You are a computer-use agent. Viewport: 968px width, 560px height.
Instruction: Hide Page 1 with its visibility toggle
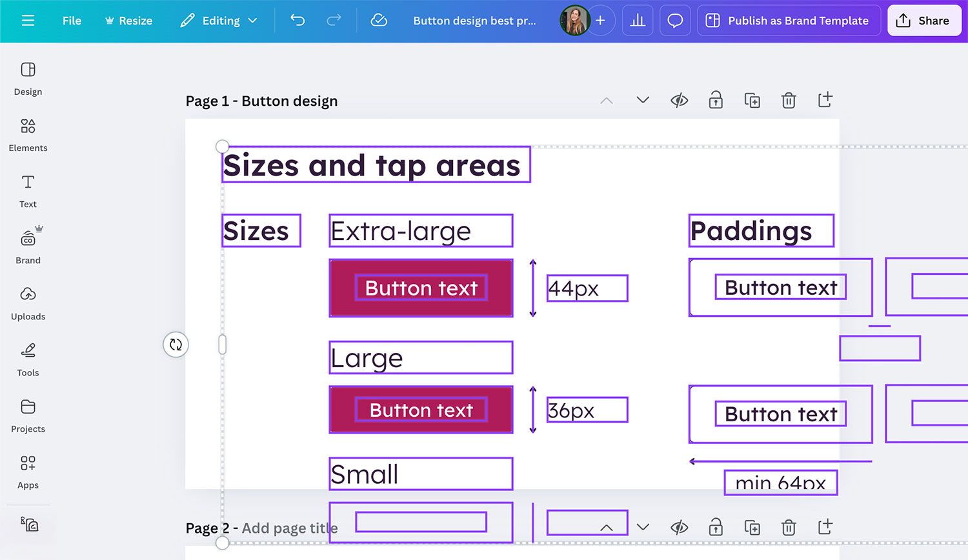pos(679,101)
